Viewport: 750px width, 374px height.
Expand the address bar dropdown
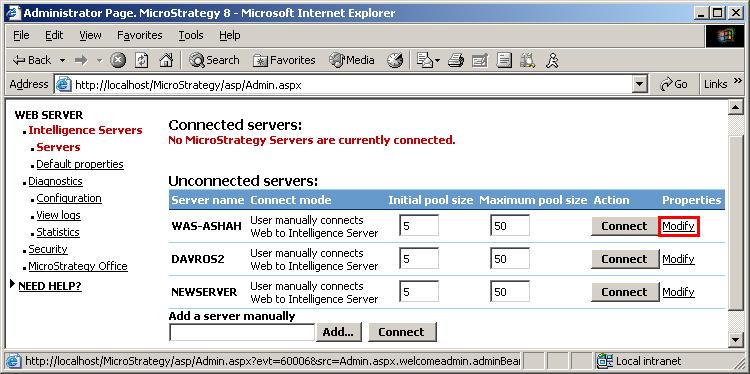(x=639, y=85)
